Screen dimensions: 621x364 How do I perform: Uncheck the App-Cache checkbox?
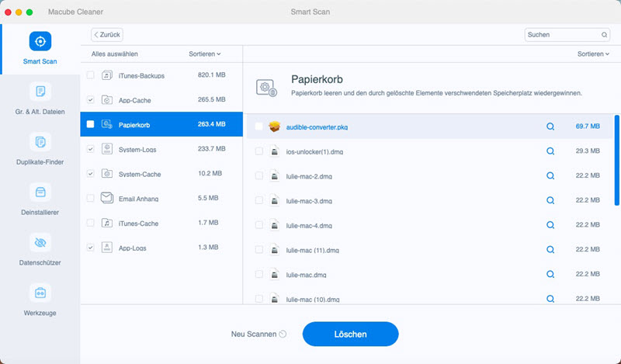[x=90, y=99]
